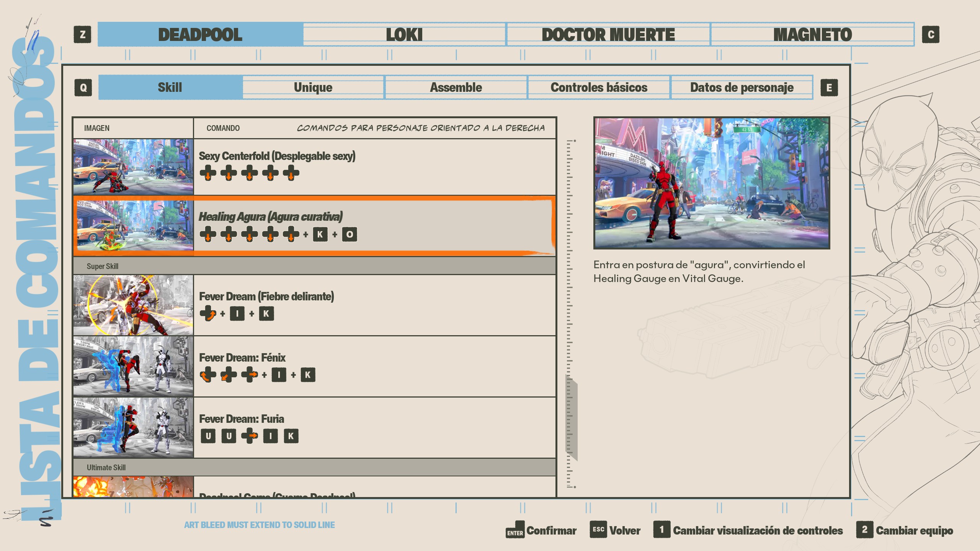Click the Z key icon beside DEADPOOL
The width and height of the screenshot is (980, 551).
(82, 34)
